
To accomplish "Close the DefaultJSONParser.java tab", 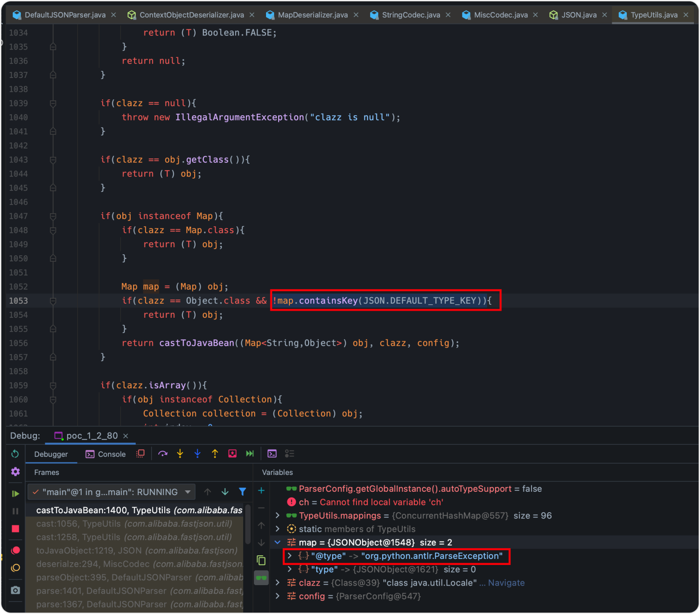I will coord(113,15).
